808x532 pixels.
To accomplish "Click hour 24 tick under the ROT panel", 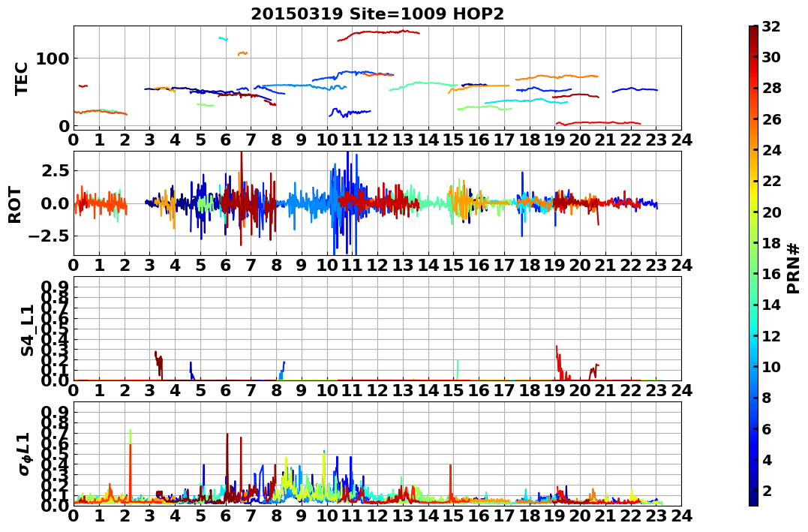I will [x=681, y=265].
